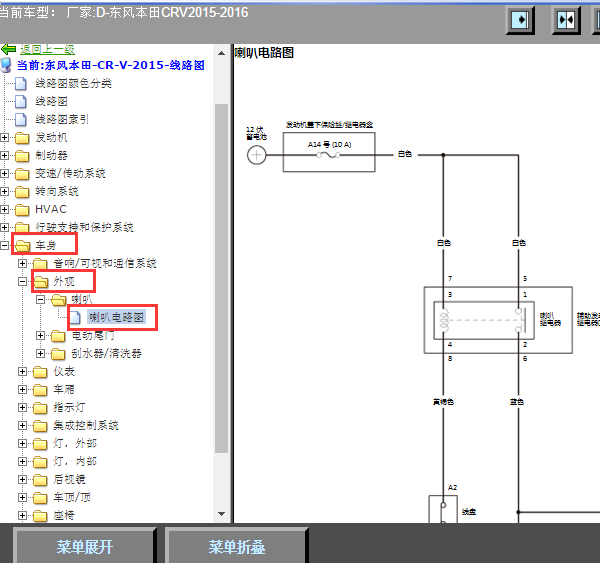Collapse the 外观 tree node

click(x=22, y=282)
